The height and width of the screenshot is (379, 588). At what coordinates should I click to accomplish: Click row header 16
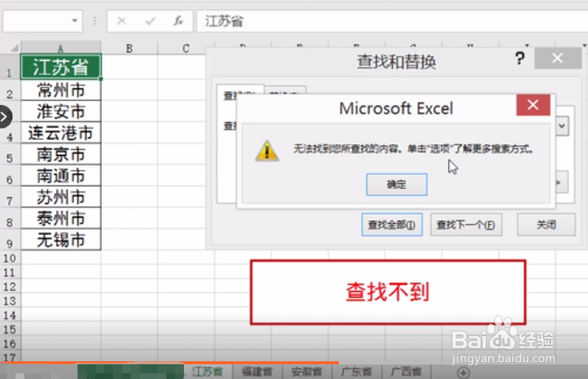[10, 344]
